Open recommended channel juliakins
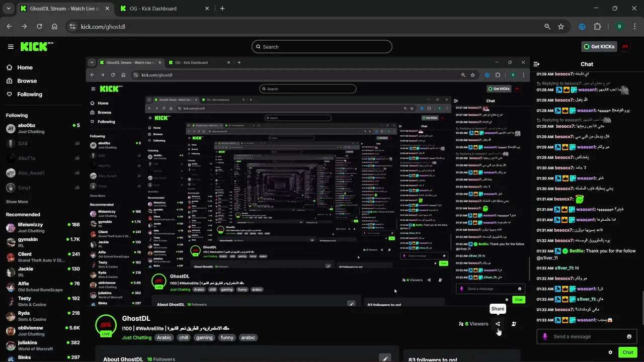The width and height of the screenshot is (644, 362). [x=42, y=345]
